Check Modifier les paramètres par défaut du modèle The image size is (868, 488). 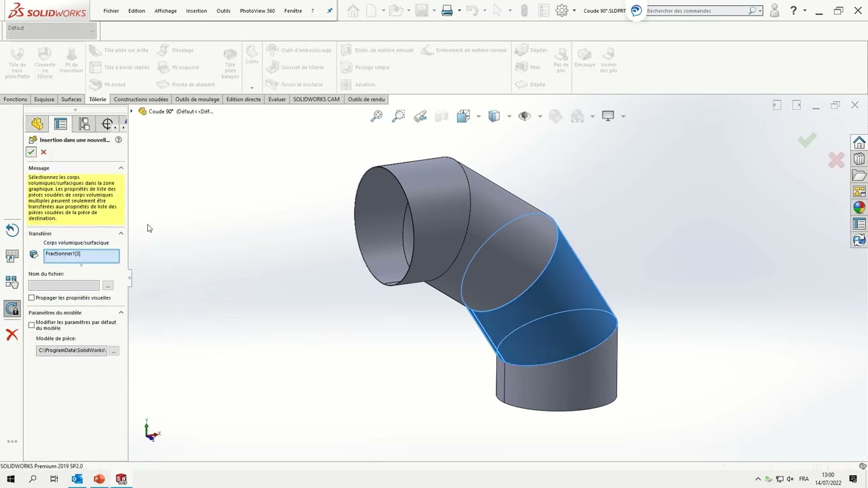click(x=31, y=325)
